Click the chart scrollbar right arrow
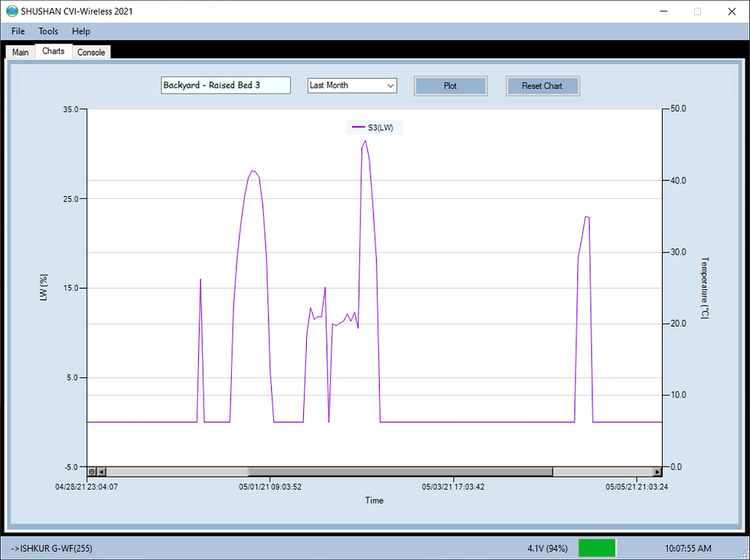Screen dimensions: 750x560 coord(657,472)
